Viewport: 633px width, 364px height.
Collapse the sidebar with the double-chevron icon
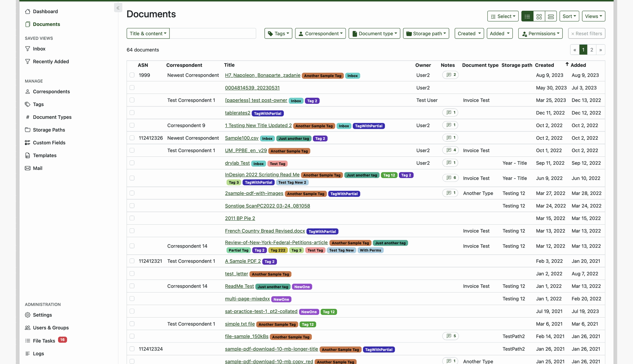[x=118, y=8]
